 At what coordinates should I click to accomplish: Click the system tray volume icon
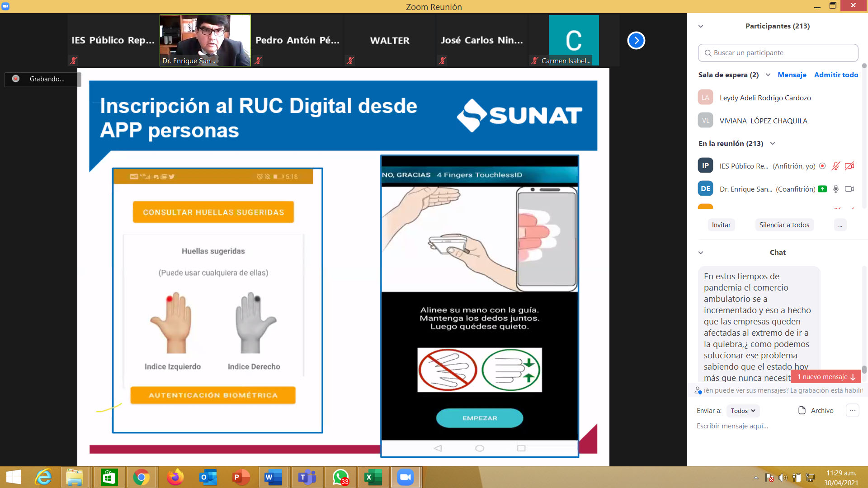click(x=783, y=478)
